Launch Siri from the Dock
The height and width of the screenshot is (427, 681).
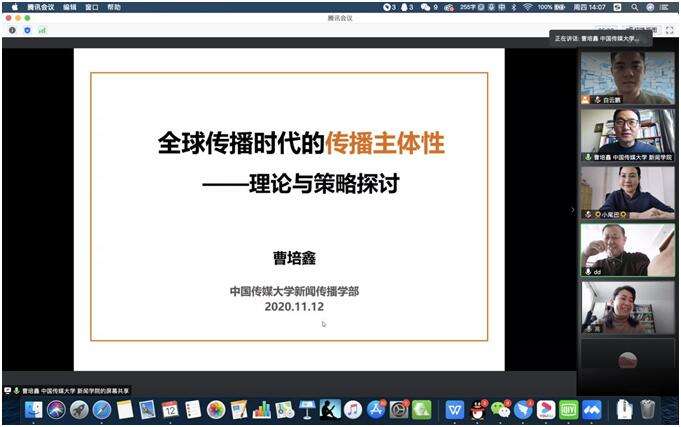56,410
